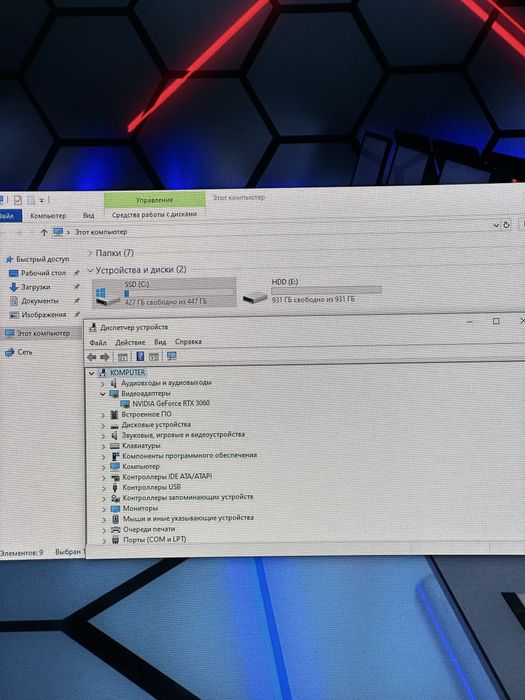
Task: Click the Back arrow in Device Manager toolbar
Action: coord(92,357)
